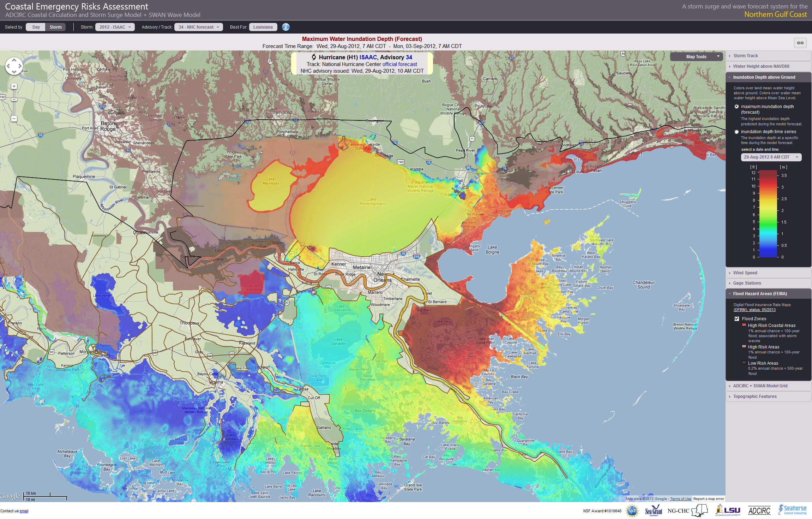Click the official forecast link
The width and height of the screenshot is (812, 519).
pyautogui.click(x=399, y=64)
